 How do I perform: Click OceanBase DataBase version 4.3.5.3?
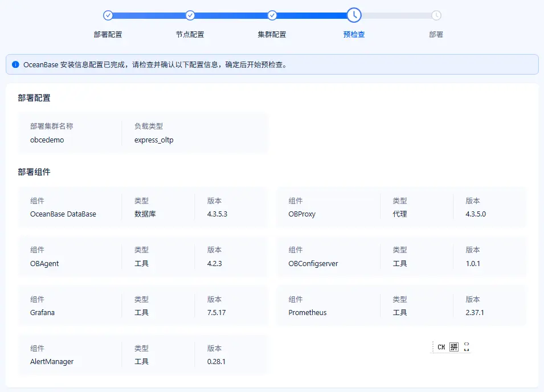click(x=217, y=214)
